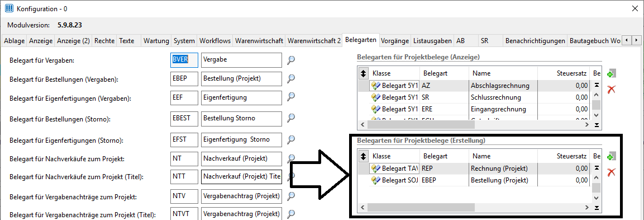The width and height of the screenshot is (644, 220).
Task: Click sort arrows icon in Erstellung table header
Action: [364, 156]
